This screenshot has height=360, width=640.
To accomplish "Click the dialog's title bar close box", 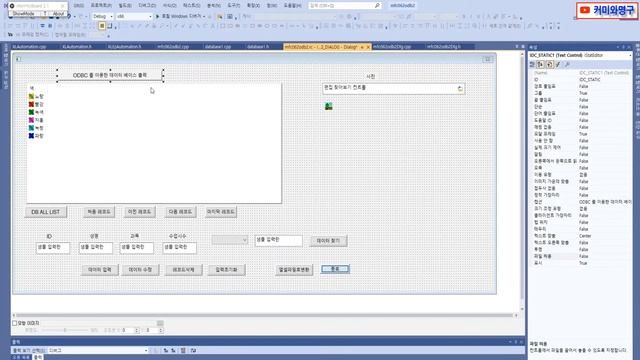I will pos(487,59).
